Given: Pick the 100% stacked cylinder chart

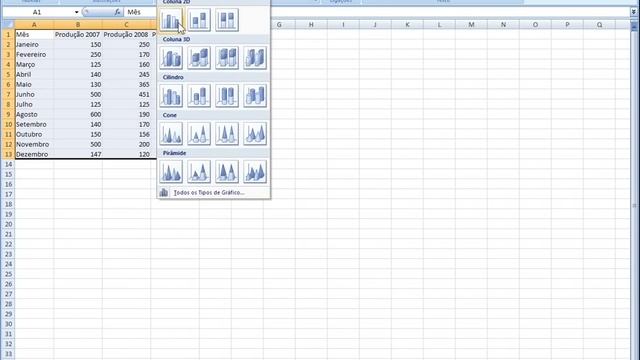Looking at the screenshot, I should click(x=227, y=96).
